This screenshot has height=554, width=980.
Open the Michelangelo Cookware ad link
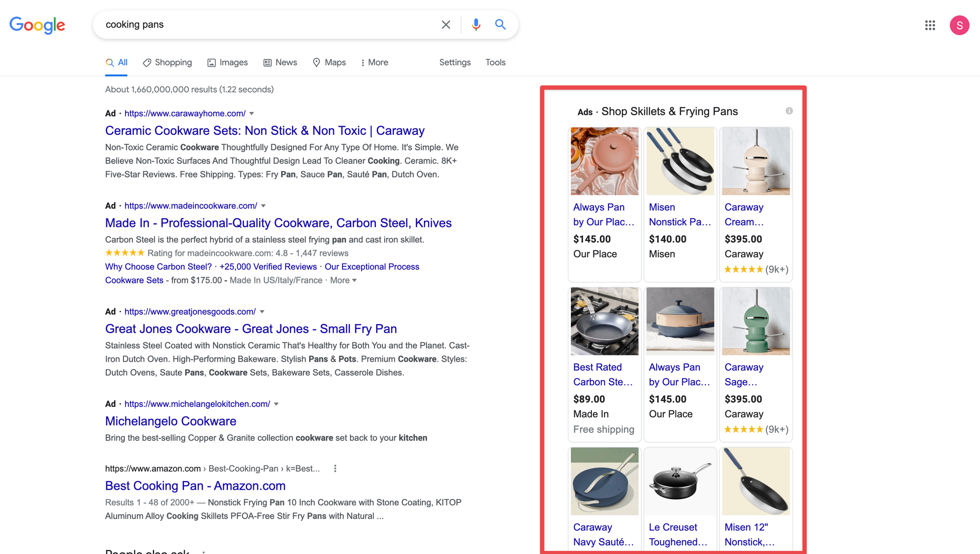[x=171, y=421]
